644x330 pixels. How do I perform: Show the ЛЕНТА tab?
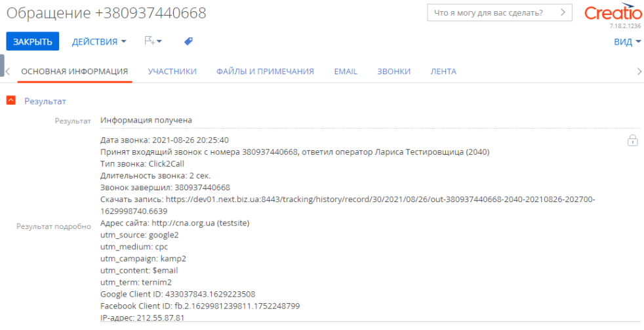pos(443,72)
